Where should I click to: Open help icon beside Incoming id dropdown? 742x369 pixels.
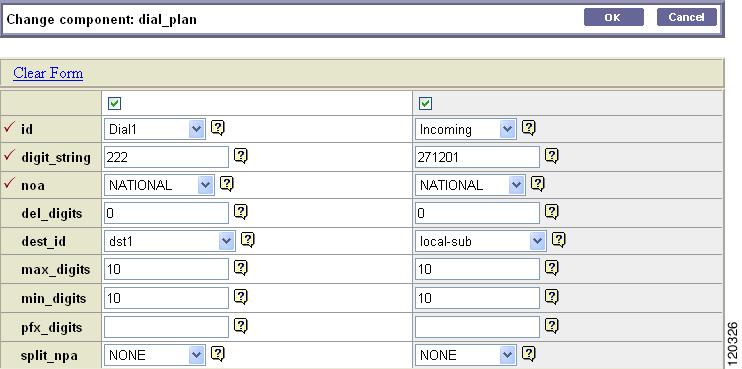[529, 128]
